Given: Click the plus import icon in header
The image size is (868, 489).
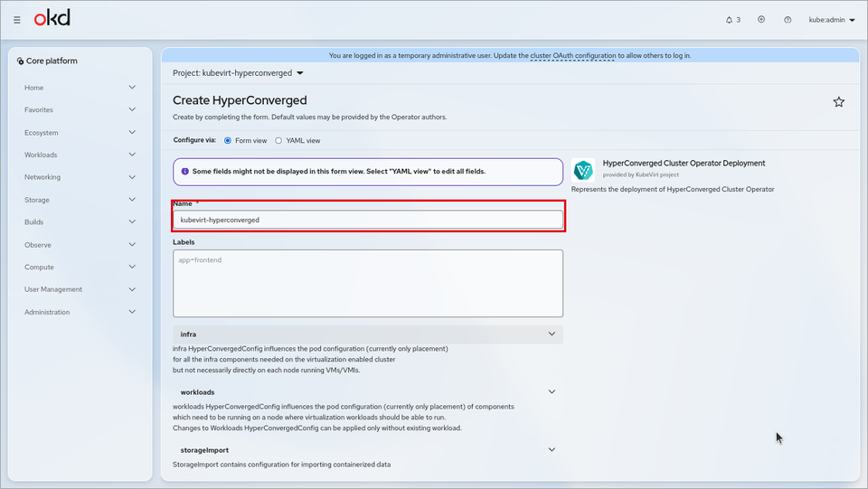Looking at the screenshot, I should tap(761, 19).
